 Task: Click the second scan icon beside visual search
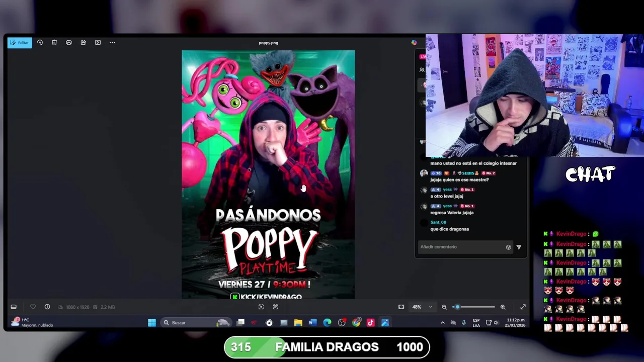coord(276,307)
